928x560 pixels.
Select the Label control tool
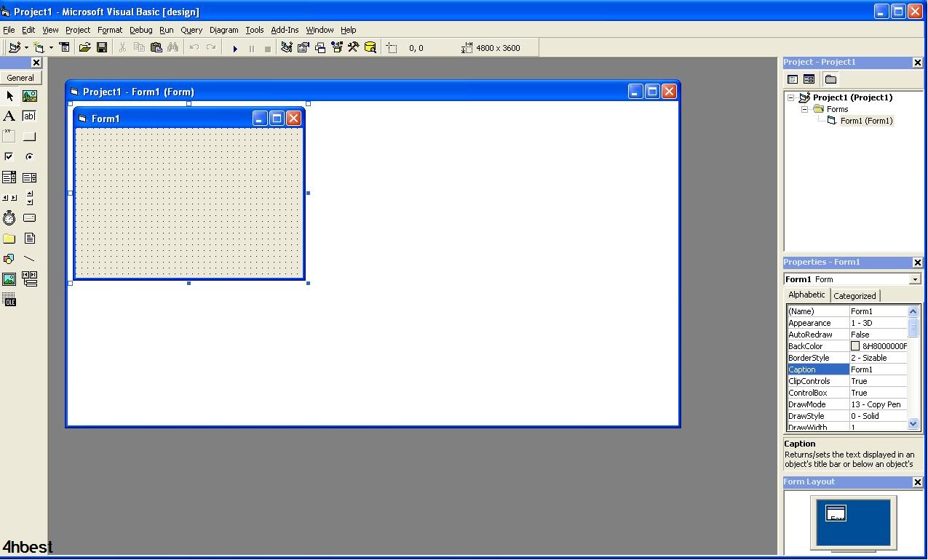(9, 116)
